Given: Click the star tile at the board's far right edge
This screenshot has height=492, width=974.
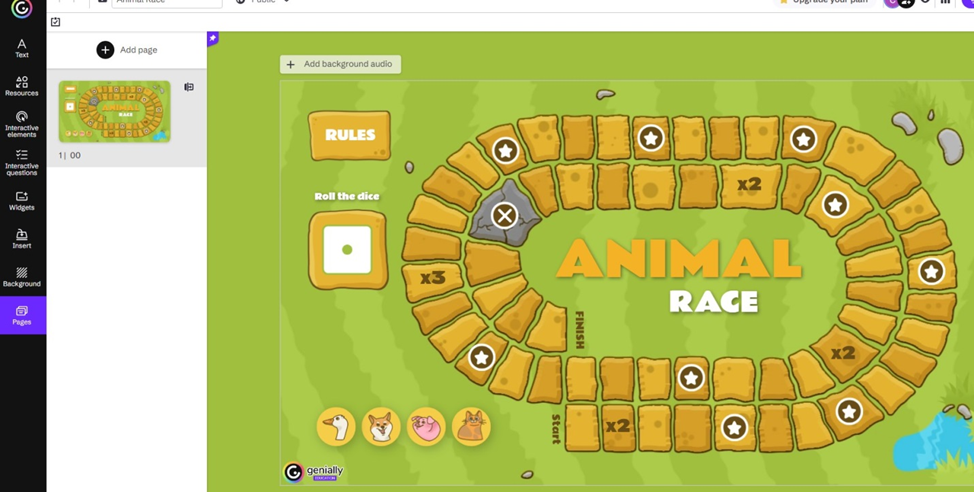Looking at the screenshot, I should pyautogui.click(x=931, y=271).
